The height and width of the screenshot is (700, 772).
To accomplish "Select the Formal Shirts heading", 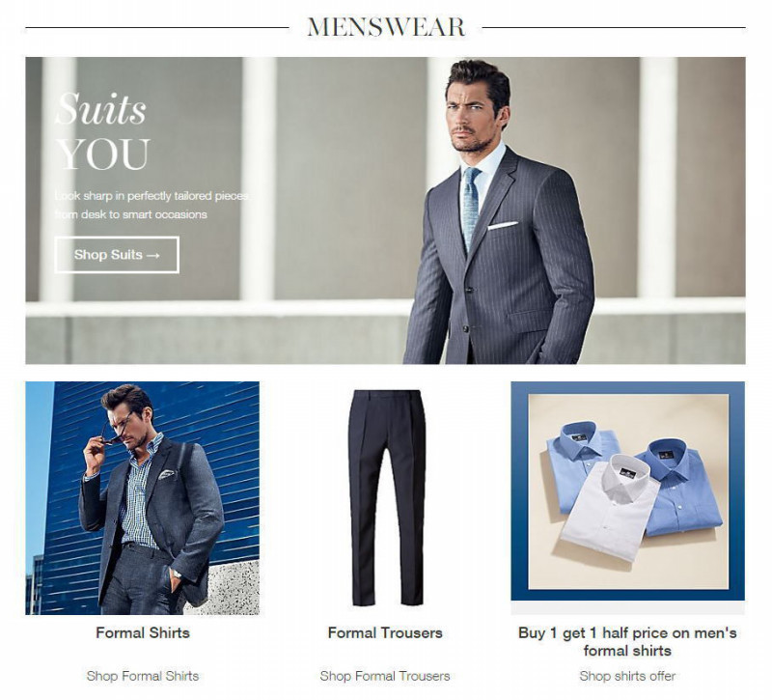I will click(143, 632).
